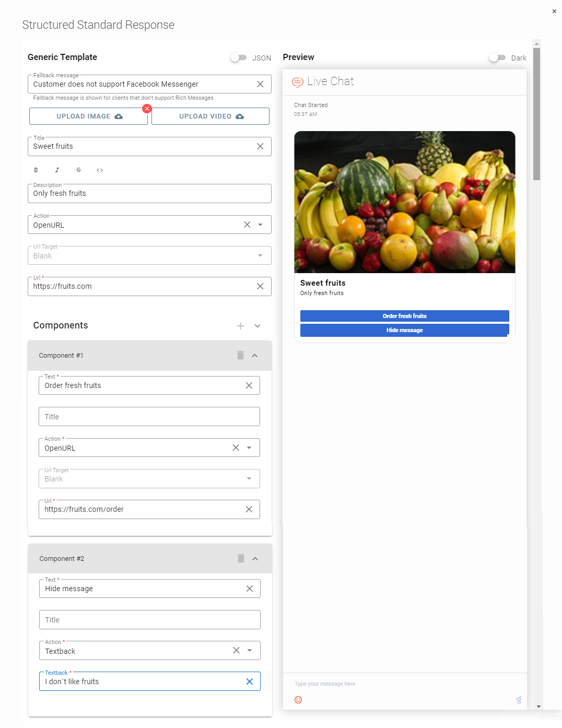The image size is (562, 728).
Task: Open Component #2 Action dropdown Textback
Action: click(x=250, y=651)
